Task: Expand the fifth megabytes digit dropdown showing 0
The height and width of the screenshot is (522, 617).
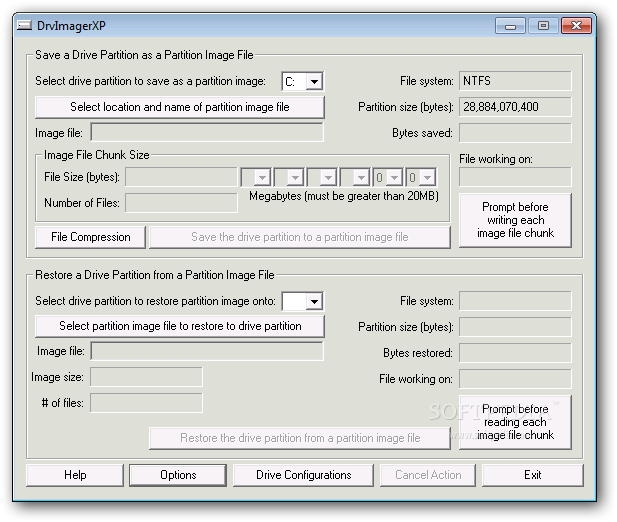Action: pyautogui.click(x=394, y=177)
